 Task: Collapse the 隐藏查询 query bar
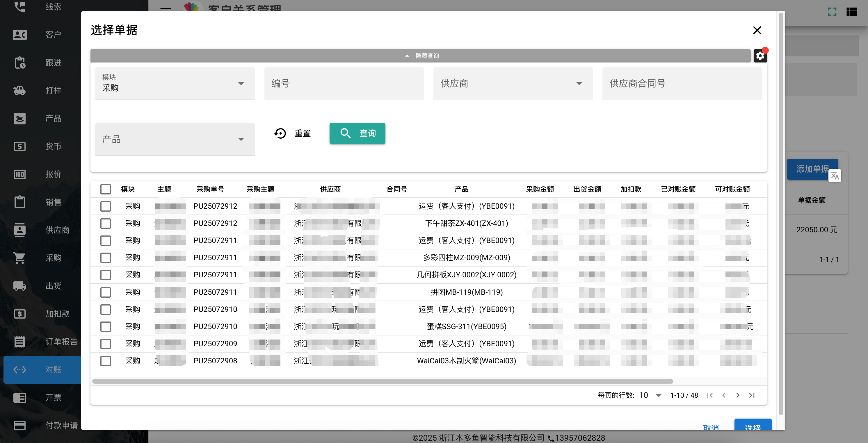[420, 56]
